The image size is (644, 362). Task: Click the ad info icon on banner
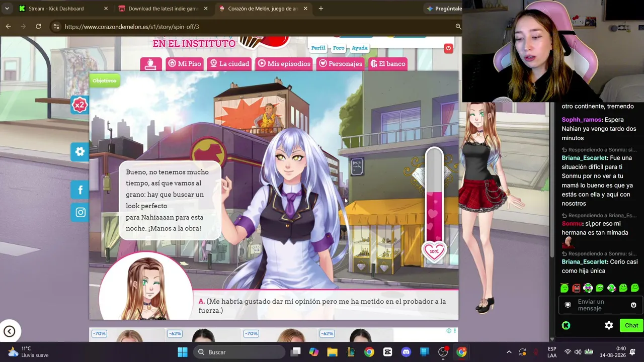(449, 331)
